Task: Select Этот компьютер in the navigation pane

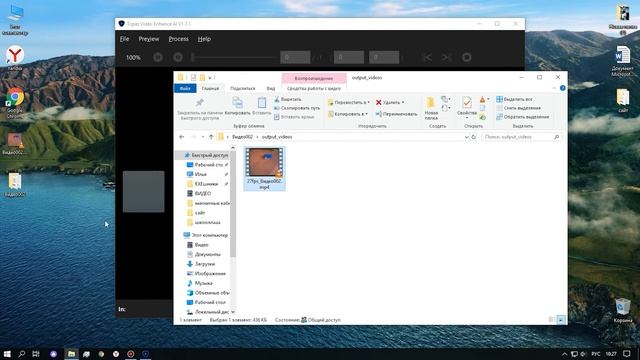Action: [x=206, y=235]
